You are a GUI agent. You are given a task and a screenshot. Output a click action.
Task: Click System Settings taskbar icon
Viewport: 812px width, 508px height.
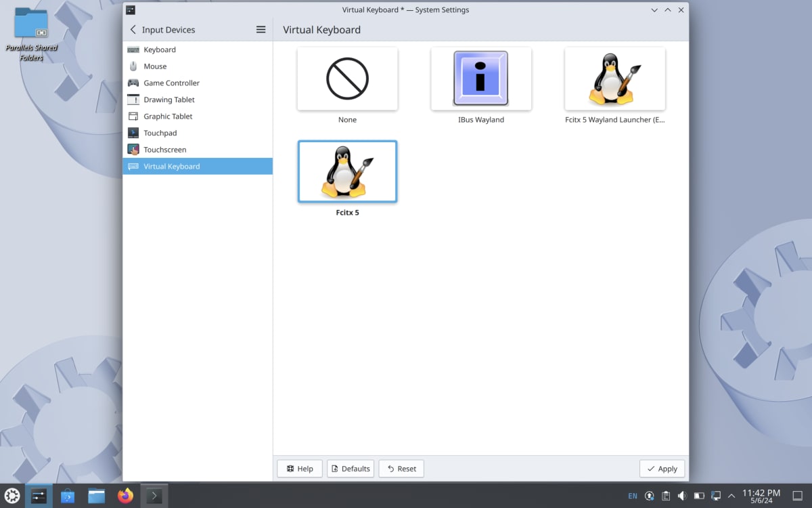click(x=39, y=496)
